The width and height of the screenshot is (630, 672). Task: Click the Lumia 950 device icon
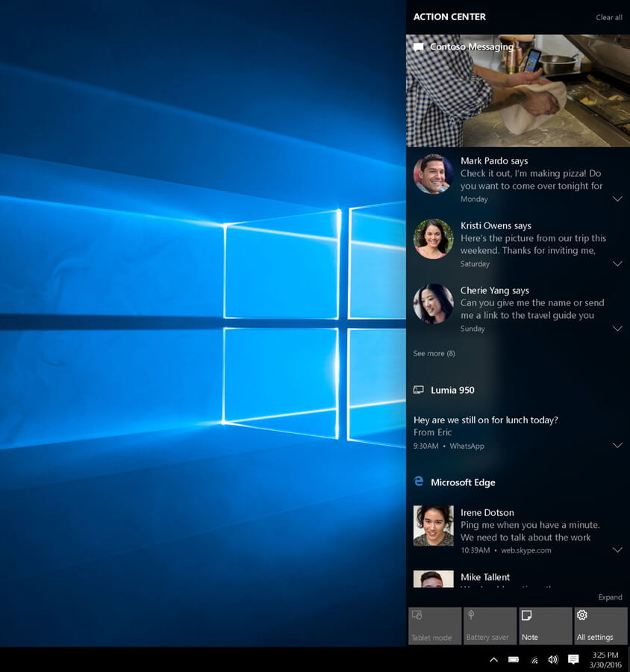point(418,390)
